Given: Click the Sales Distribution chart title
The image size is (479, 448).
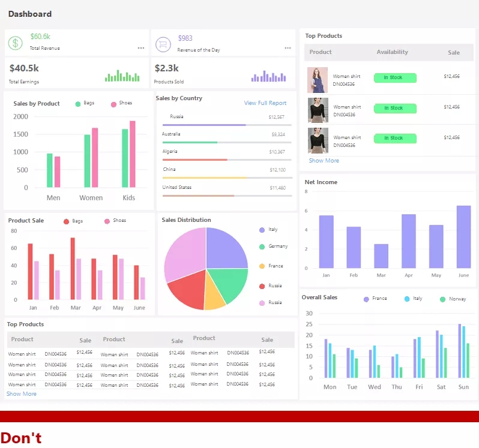Looking at the screenshot, I should point(186,220).
